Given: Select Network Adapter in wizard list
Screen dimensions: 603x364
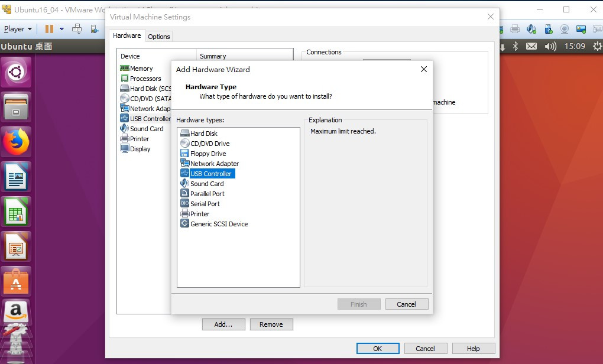Looking at the screenshot, I should (x=210, y=163).
